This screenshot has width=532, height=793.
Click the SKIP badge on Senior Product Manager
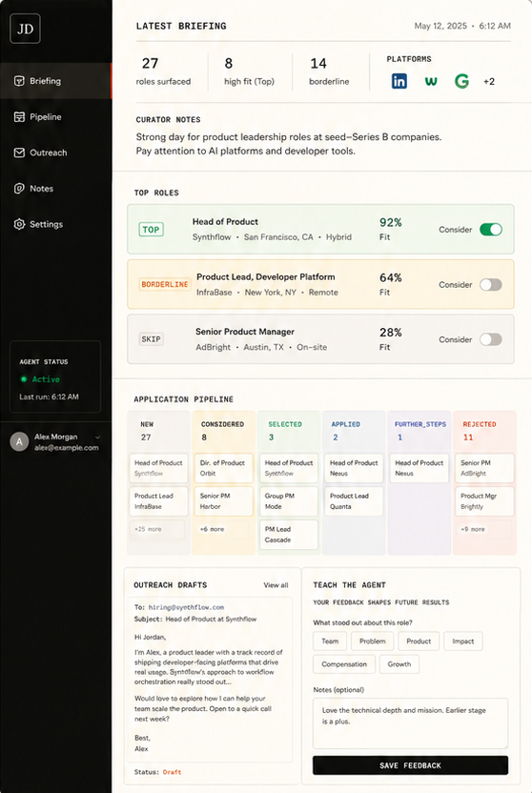151,339
